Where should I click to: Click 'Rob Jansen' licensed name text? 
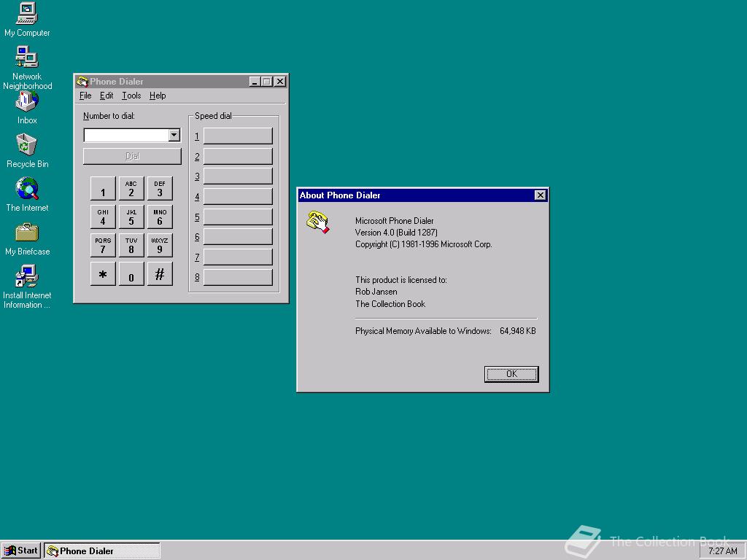click(x=376, y=292)
